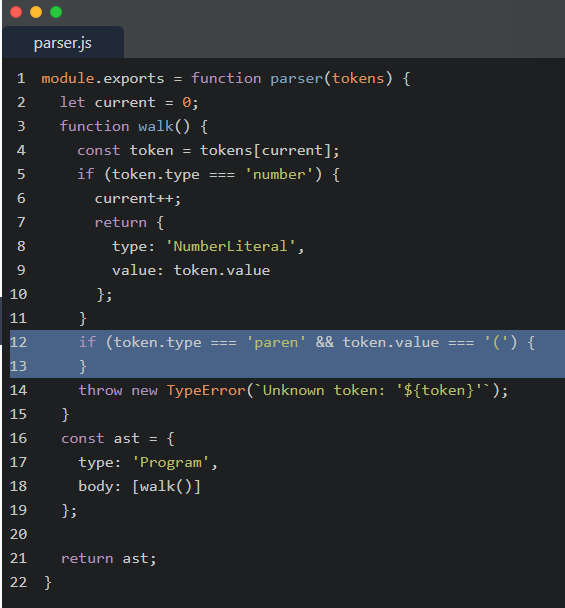Click 'let' keyword on line 2
This screenshot has height=608, width=565.
pyautogui.click(x=73, y=103)
